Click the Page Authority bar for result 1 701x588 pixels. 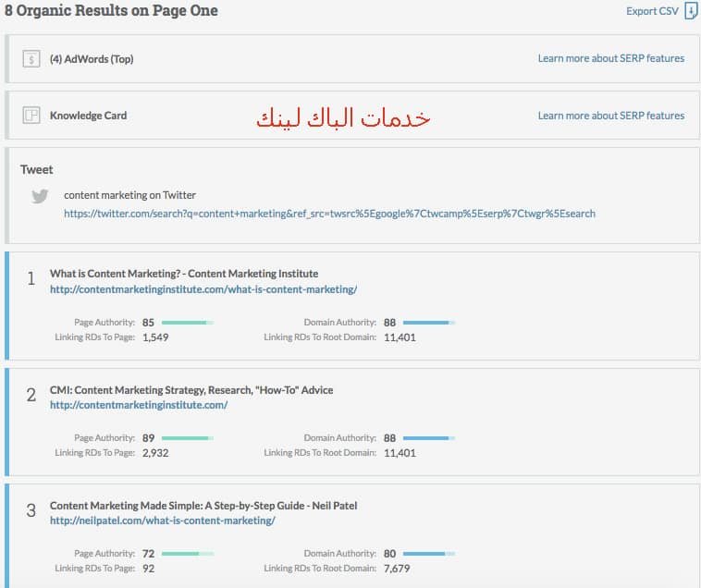(188, 323)
